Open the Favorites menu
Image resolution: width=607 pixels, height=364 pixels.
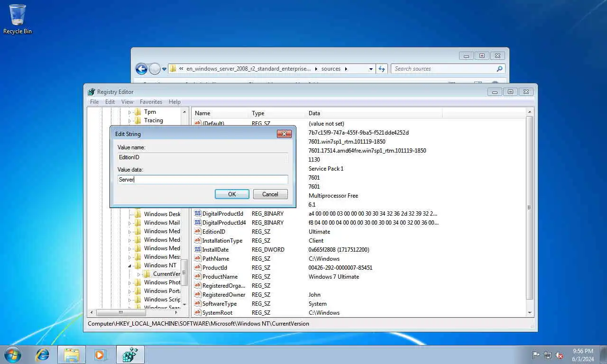[151, 102]
